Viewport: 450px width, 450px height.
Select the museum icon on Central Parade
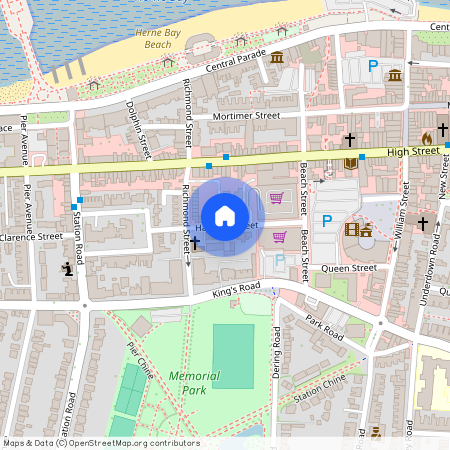277,57
